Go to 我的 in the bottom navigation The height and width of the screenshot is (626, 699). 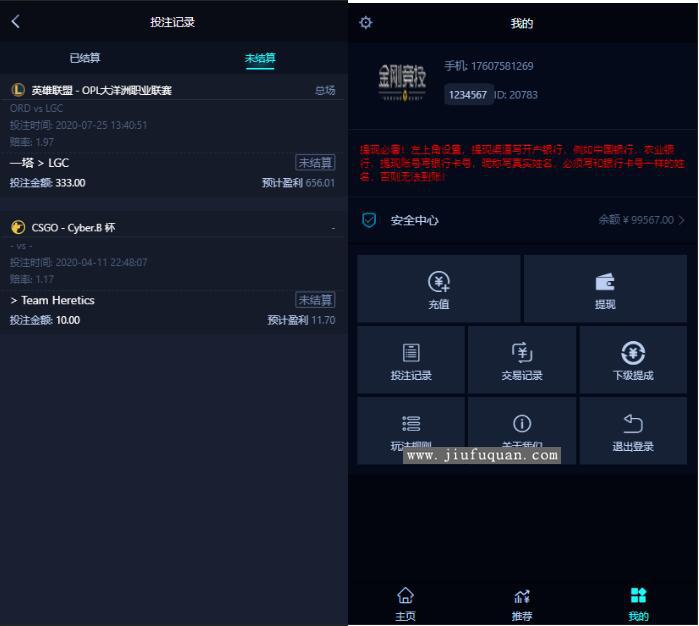point(638,605)
